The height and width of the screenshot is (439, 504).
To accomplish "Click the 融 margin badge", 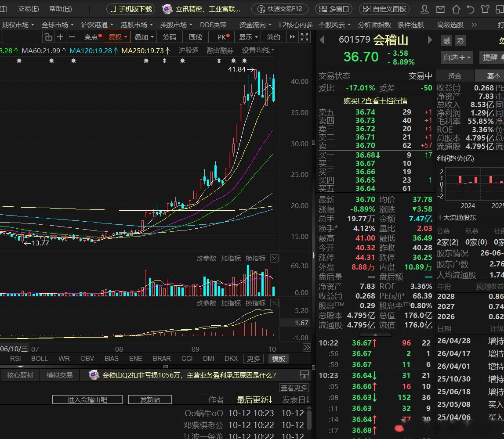I will pyautogui.click(x=446, y=41).
